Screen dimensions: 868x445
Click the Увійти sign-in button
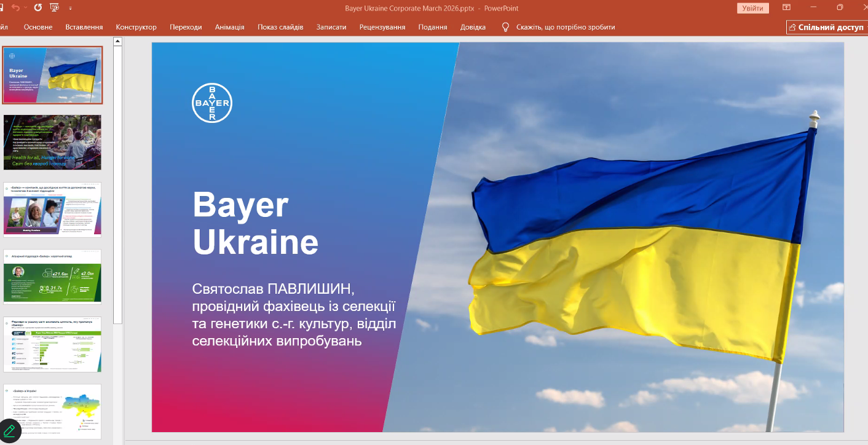pos(752,8)
